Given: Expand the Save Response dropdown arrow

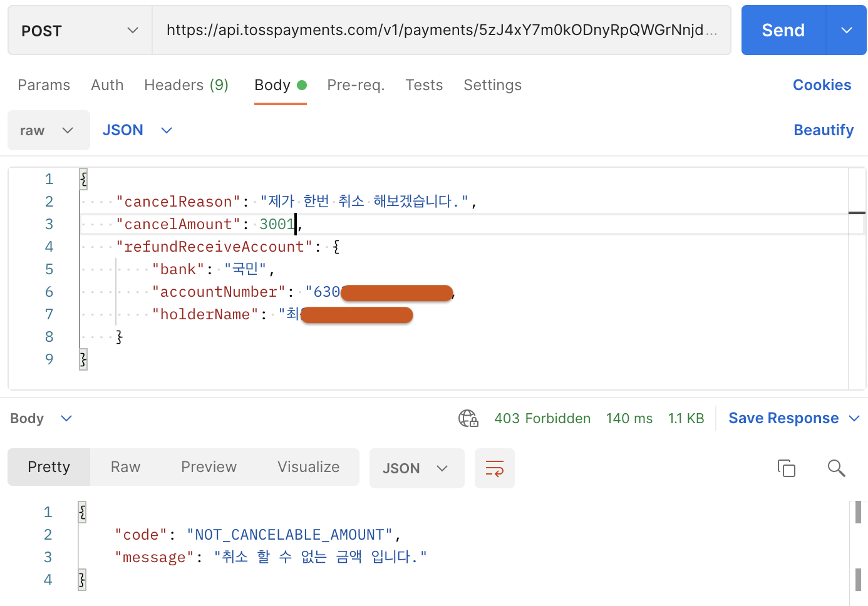Looking at the screenshot, I should pyautogui.click(x=854, y=418).
